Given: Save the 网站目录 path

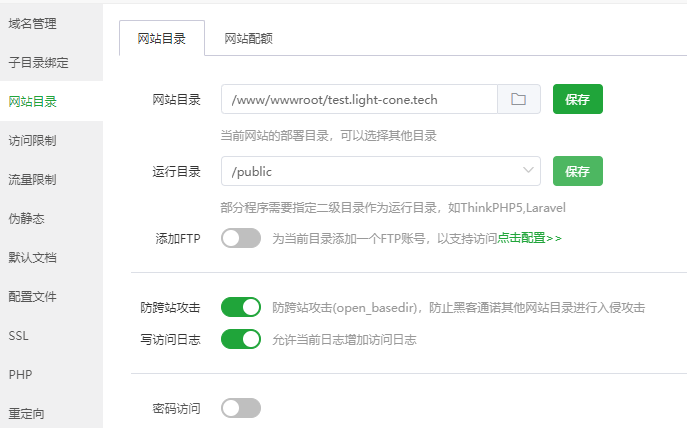Looking at the screenshot, I should pos(577,100).
